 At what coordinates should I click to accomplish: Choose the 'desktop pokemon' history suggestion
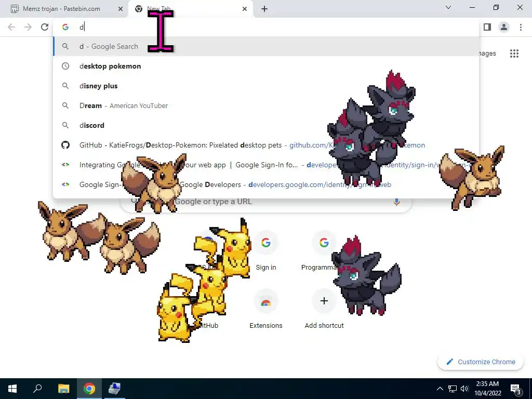pos(266,66)
